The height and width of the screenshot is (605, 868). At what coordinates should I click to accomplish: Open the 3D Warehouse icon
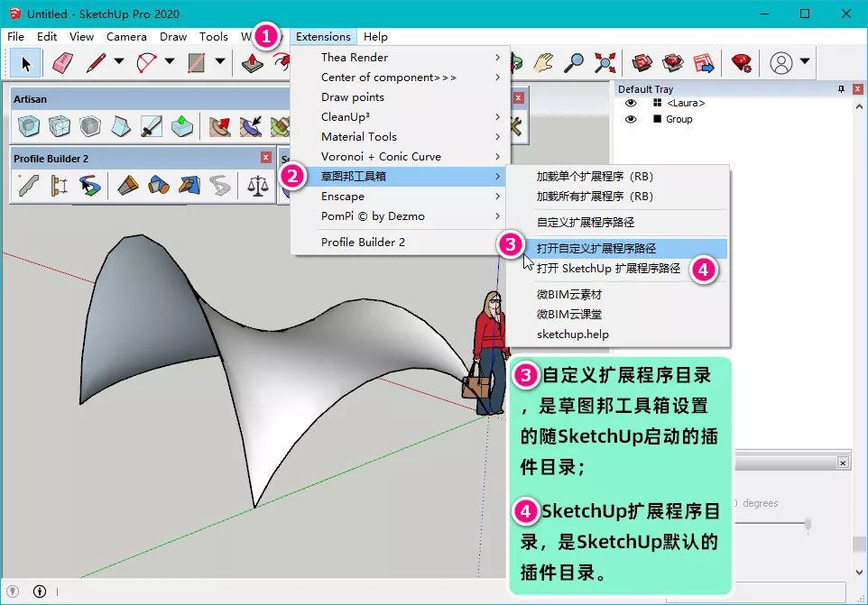point(642,63)
